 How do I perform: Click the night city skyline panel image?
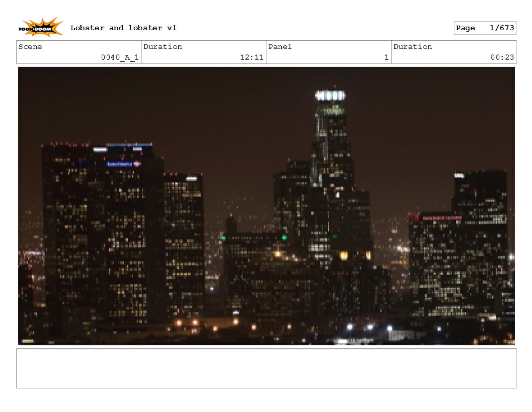pos(266,206)
